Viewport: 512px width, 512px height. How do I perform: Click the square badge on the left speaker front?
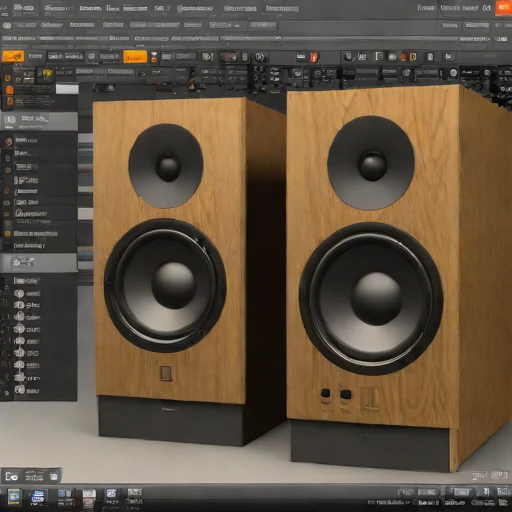click(166, 373)
